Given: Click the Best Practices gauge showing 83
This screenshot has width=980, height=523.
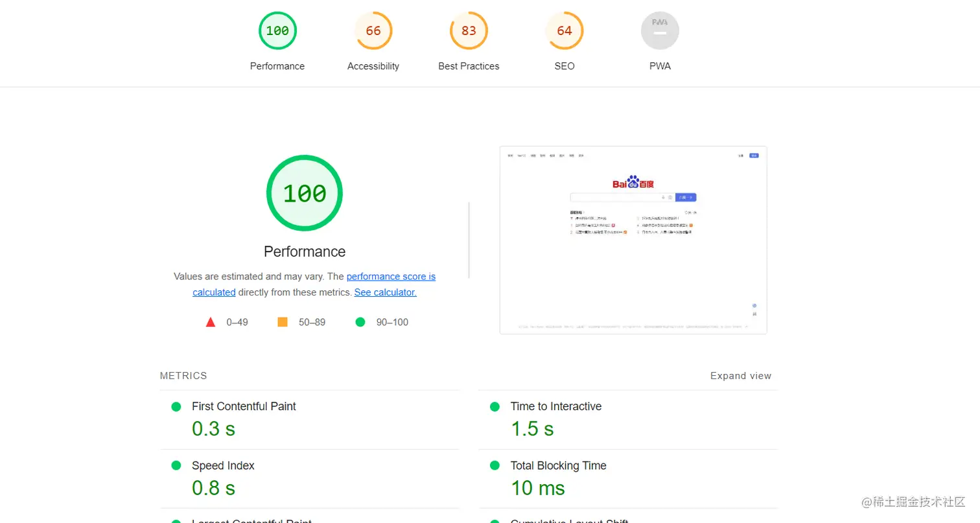Looking at the screenshot, I should click(x=469, y=30).
